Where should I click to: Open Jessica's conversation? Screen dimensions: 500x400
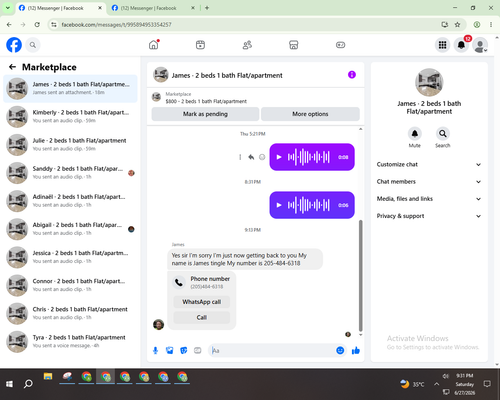[x=70, y=257]
